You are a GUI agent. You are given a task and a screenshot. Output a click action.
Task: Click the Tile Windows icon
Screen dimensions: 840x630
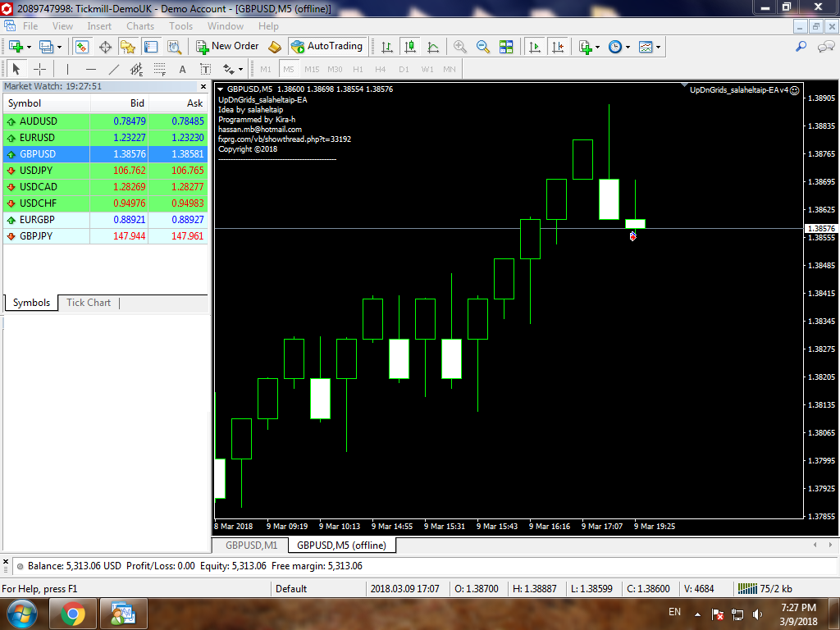point(506,47)
